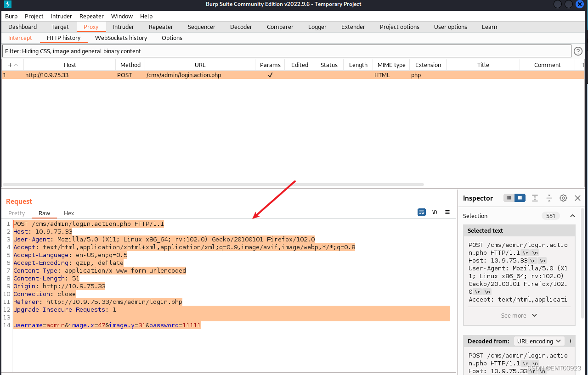Open the Comparer tab
This screenshot has width=588, height=375.
click(x=280, y=27)
